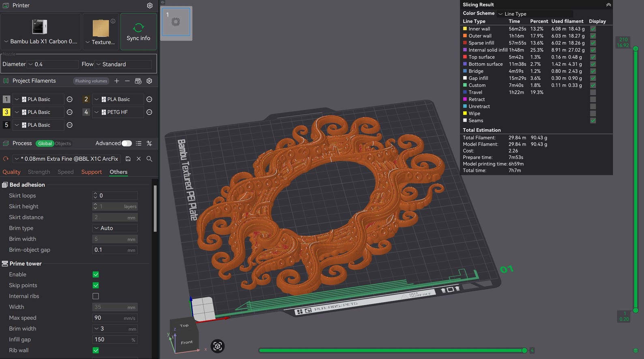Open filament 1 PLA Basic dropdown

38,99
